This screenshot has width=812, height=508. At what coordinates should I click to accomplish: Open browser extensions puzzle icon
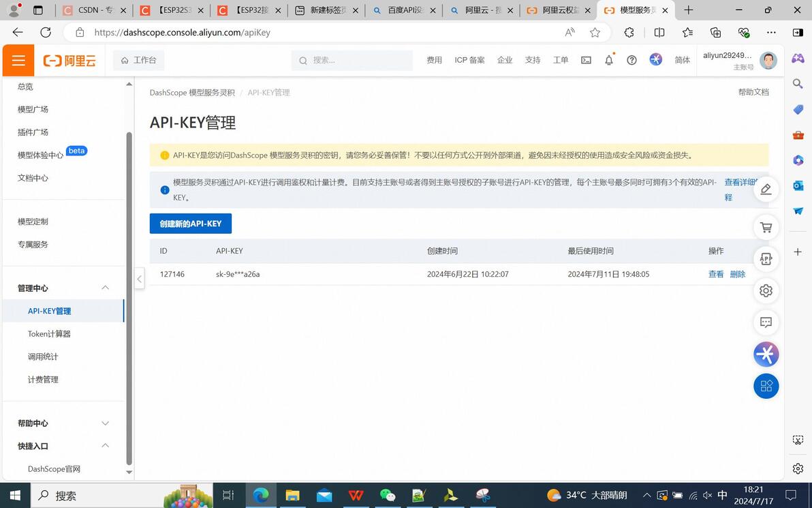(x=629, y=33)
